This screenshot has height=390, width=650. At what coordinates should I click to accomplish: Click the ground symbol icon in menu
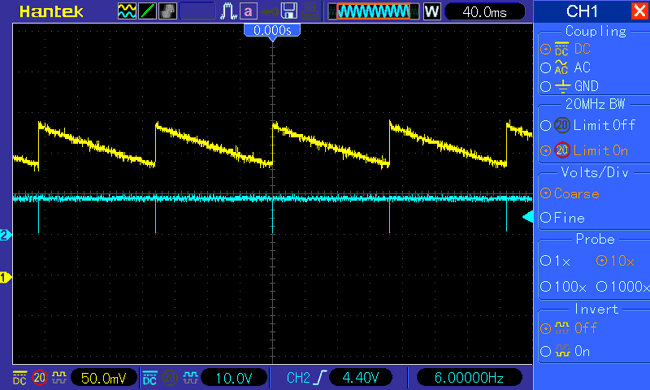tap(563, 87)
